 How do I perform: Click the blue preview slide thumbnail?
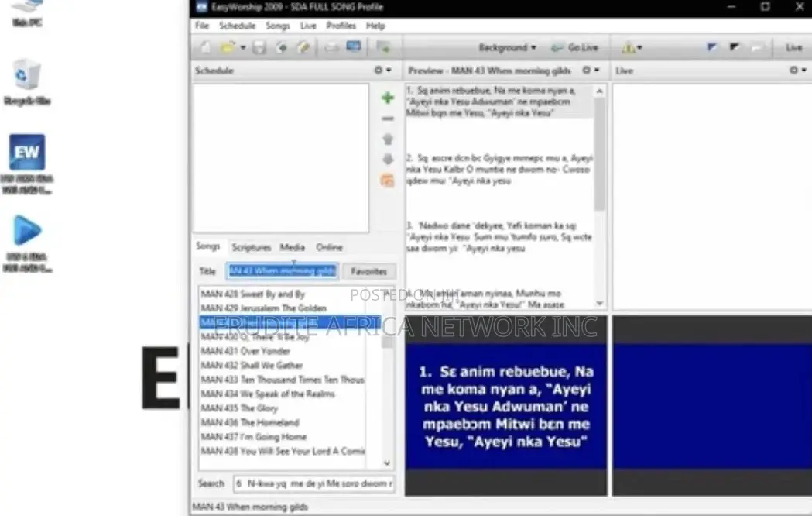click(506, 406)
